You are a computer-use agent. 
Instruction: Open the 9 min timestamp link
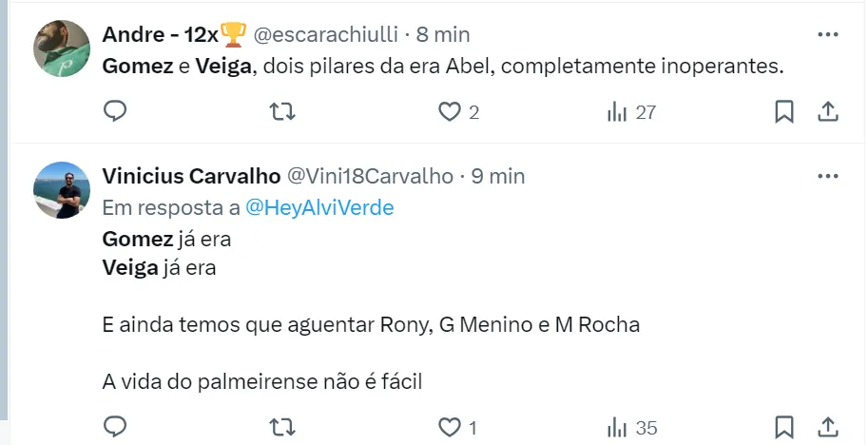pyautogui.click(x=498, y=177)
